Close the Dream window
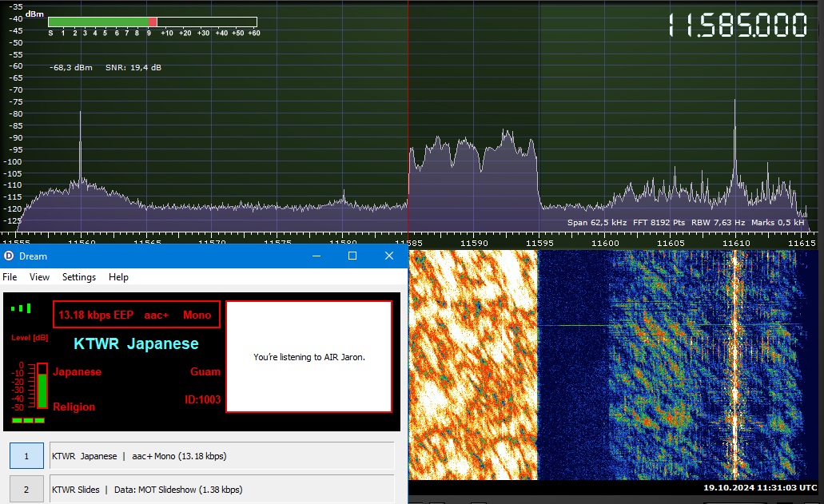824x504 pixels. [x=389, y=256]
